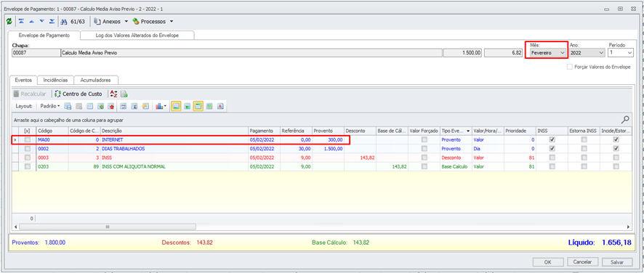Uncheck INSS column checkbox for DIAS TRABALHADOS
The image size is (644, 273).
click(552, 149)
